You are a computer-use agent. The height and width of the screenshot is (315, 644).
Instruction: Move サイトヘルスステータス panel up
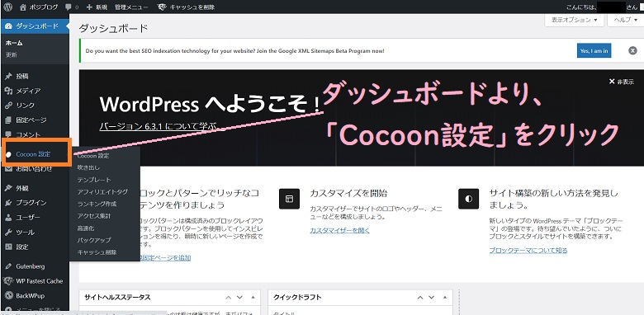[229, 298]
